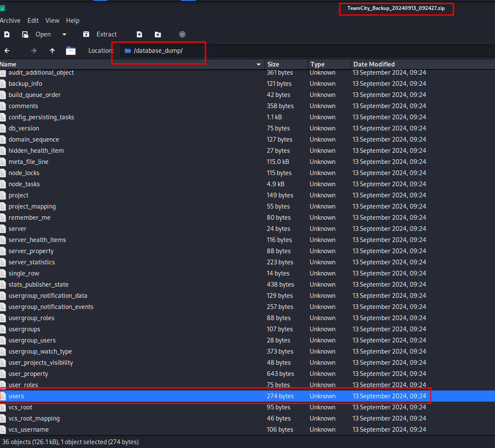Select the usergroup_notification_events file
The width and height of the screenshot is (495, 448).
click(x=247, y=307)
